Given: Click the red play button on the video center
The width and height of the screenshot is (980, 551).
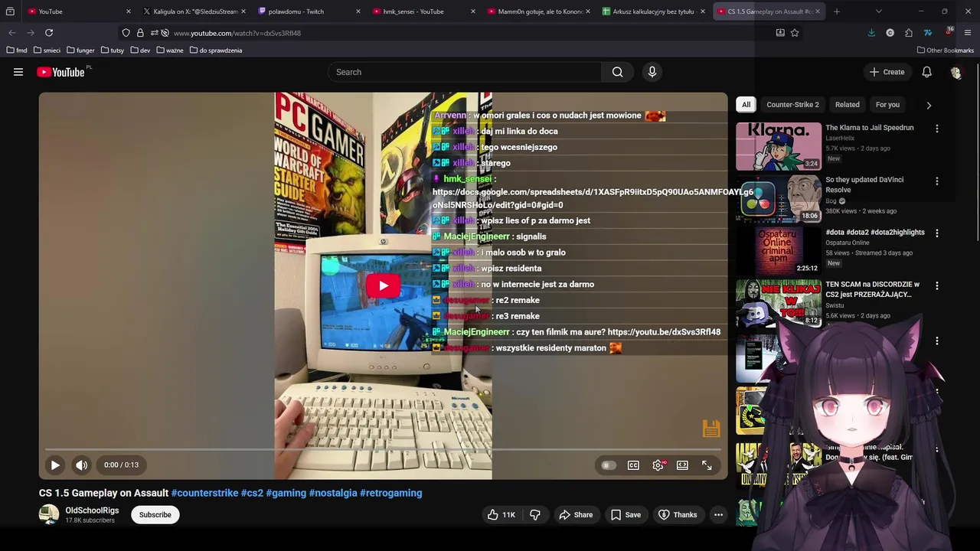Looking at the screenshot, I should (x=383, y=286).
